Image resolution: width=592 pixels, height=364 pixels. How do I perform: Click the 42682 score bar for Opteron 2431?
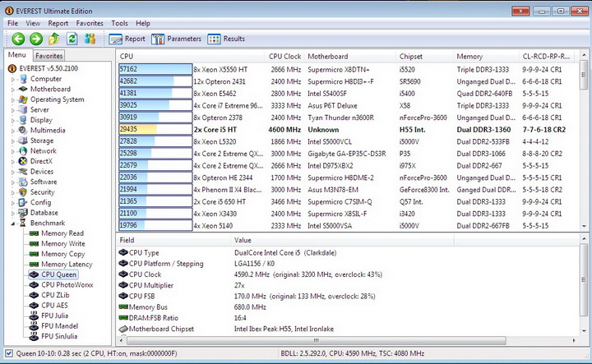[x=155, y=81]
